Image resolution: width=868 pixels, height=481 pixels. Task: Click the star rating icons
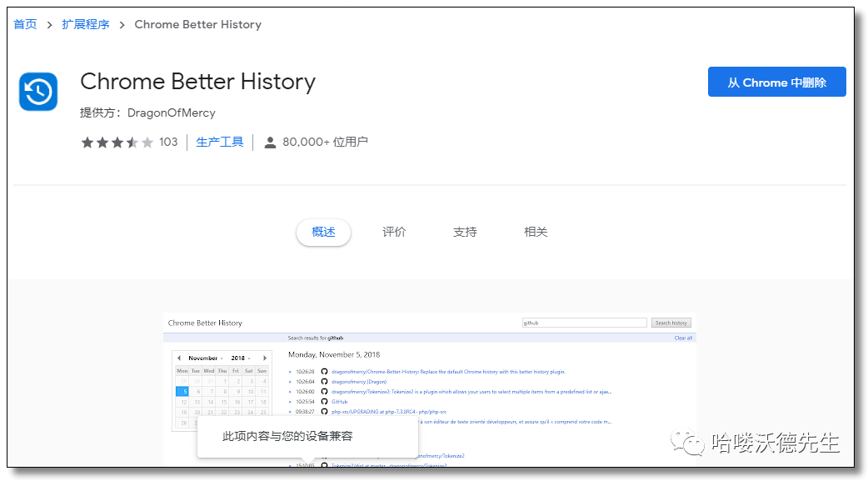point(117,143)
